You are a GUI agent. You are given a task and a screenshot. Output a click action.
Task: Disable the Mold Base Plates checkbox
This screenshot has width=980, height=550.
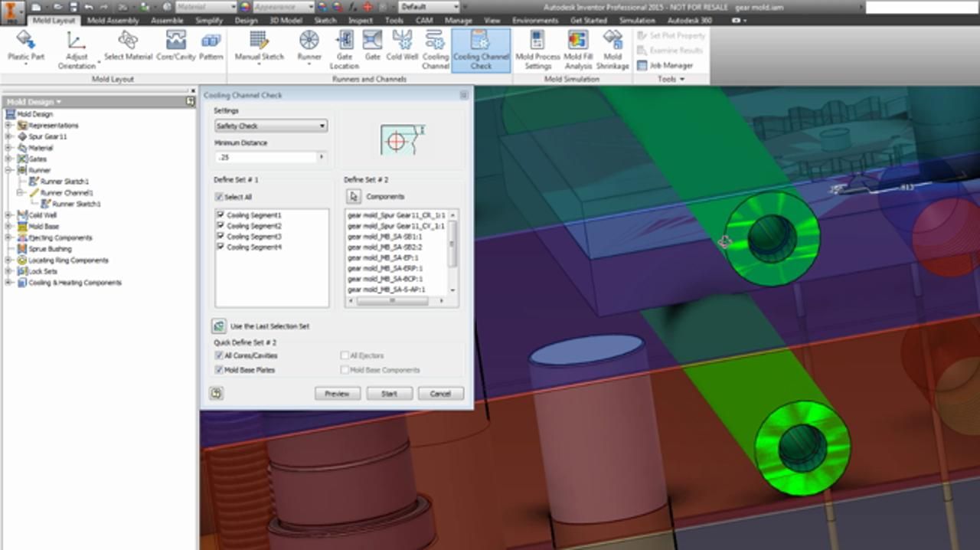click(x=220, y=370)
